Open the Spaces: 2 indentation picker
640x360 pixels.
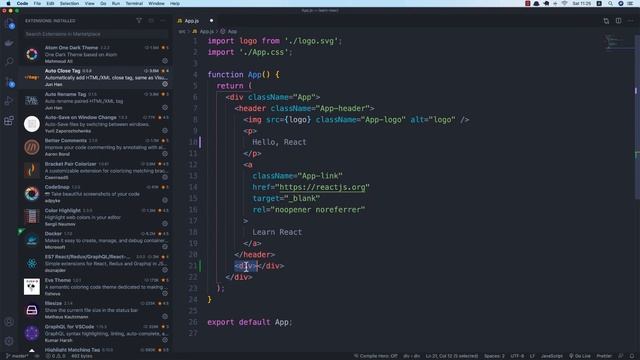494,356
